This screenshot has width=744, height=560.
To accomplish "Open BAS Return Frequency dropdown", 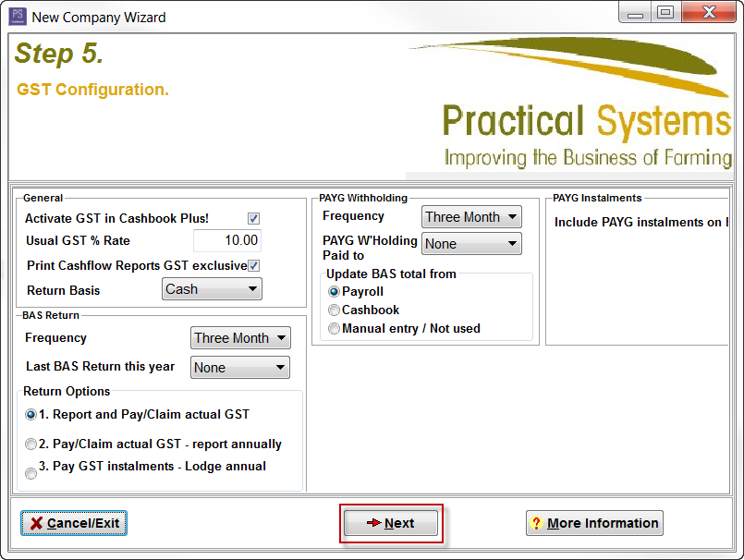I will (x=240, y=338).
